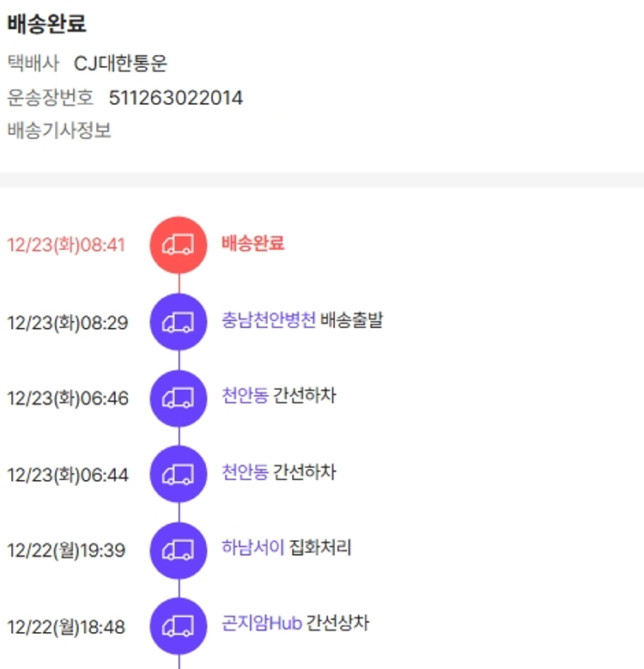Open the 천안동 link at 06:44
The width and height of the screenshot is (644, 669).
[x=245, y=472]
